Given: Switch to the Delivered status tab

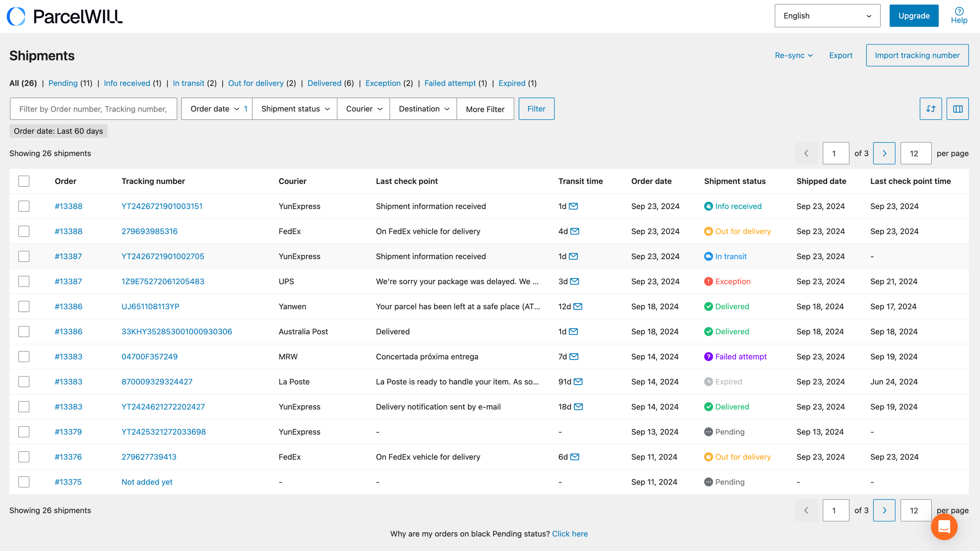Looking at the screenshot, I should pos(324,83).
